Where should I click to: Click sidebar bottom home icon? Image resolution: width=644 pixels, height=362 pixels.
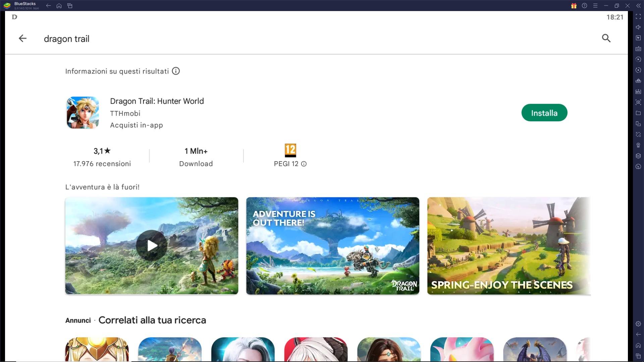(638, 345)
